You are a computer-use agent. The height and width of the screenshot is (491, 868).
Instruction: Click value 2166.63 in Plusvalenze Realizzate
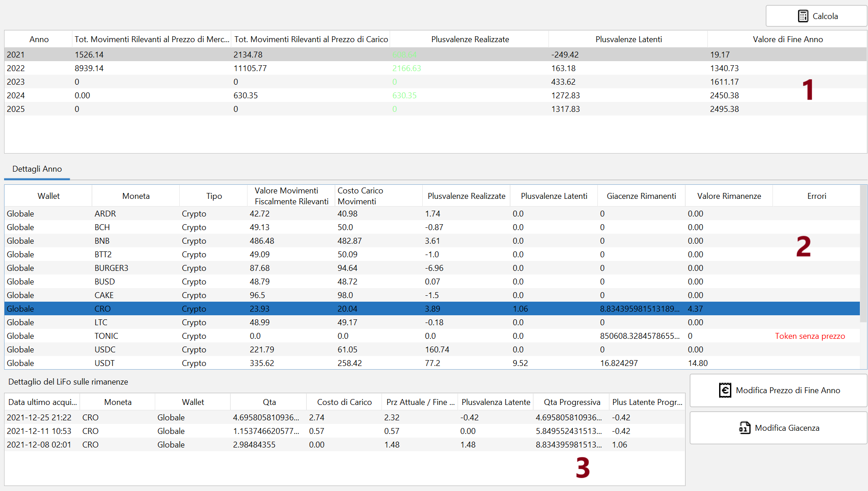pos(406,68)
